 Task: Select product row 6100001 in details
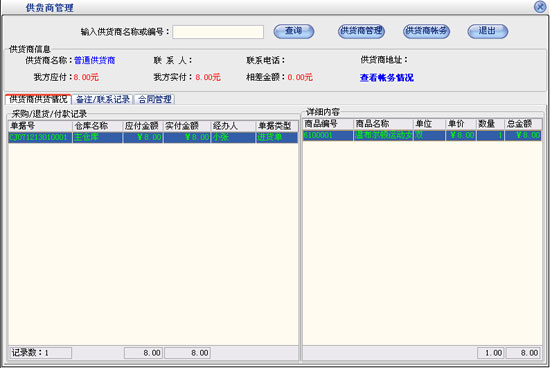pos(422,135)
